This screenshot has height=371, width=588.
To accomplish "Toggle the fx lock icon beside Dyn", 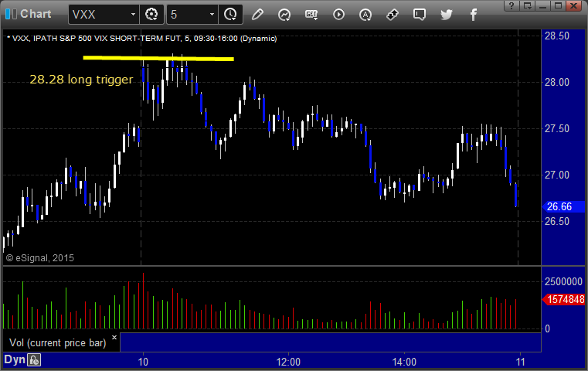I will point(34,360).
